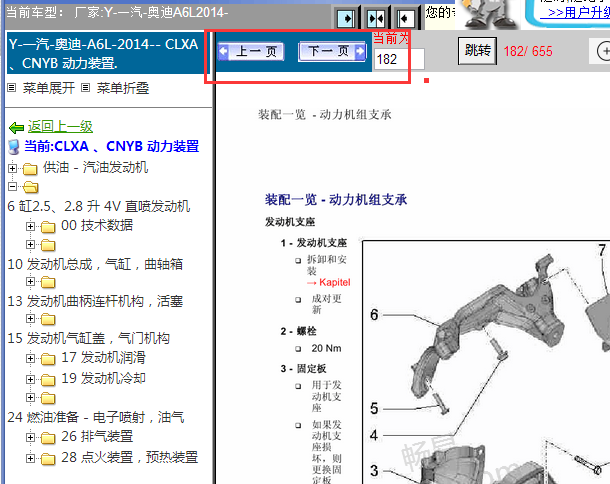
Task: Click the open folder icon above 6 缸2.5
Action: coord(30,188)
